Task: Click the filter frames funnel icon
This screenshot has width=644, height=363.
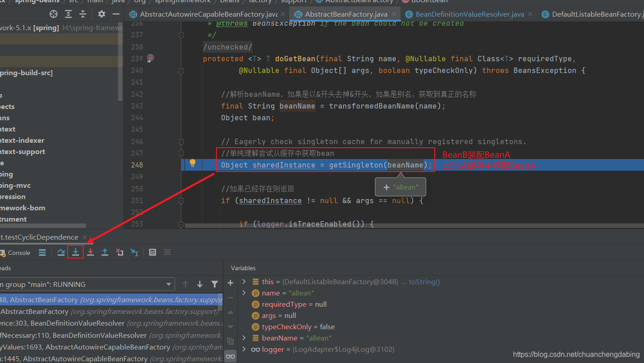Action: click(x=215, y=284)
